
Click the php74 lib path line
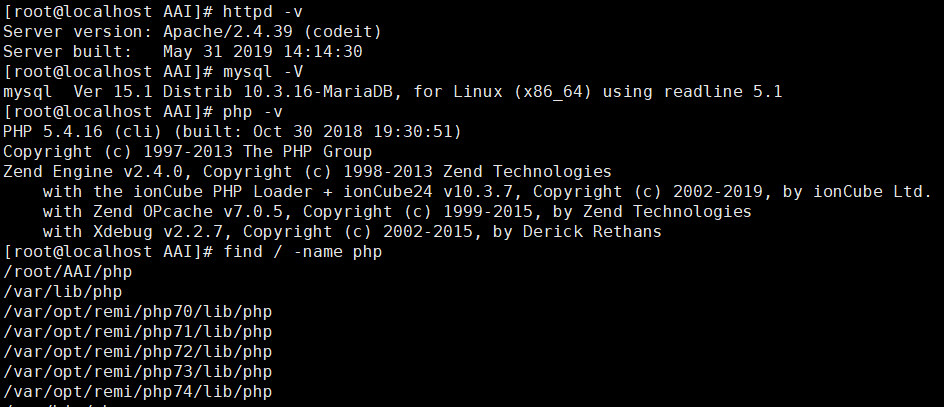point(137,392)
